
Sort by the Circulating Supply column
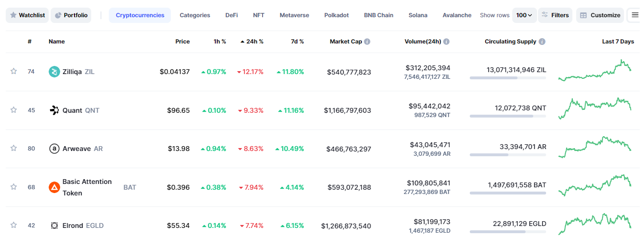point(510,42)
